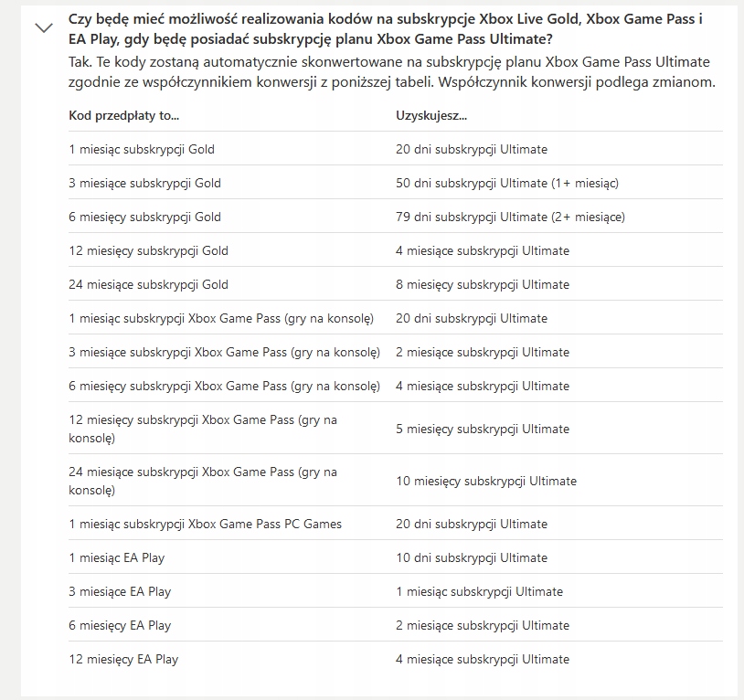The width and height of the screenshot is (744, 700).
Task: Collapse the FAQ answer with the chevron
Action: pyautogui.click(x=43, y=28)
